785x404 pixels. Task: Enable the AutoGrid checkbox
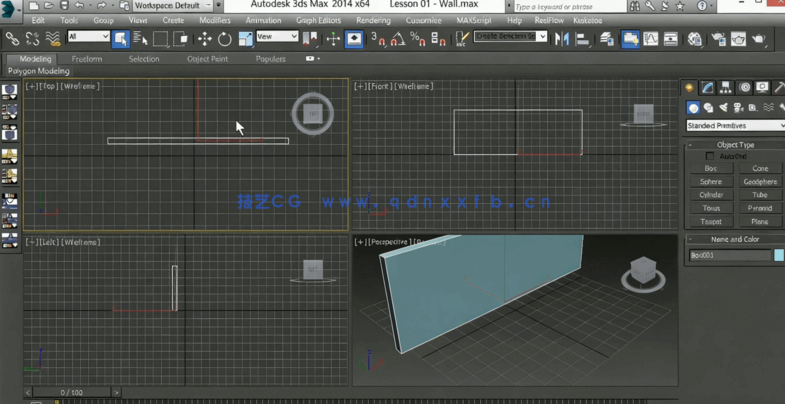pyautogui.click(x=710, y=156)
